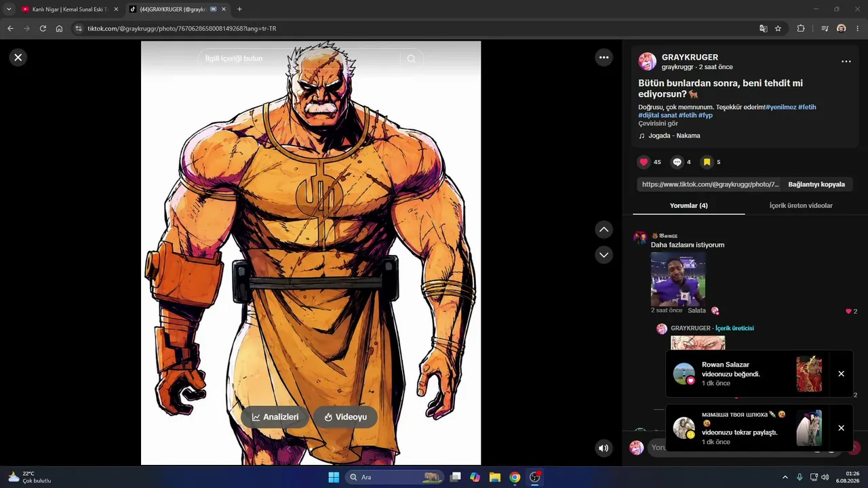Image resolution: width=868 pixels, height=488 pixels.
Task: Close the GRAYKRUGER TikTok browser tab
Action: point(224,9)
